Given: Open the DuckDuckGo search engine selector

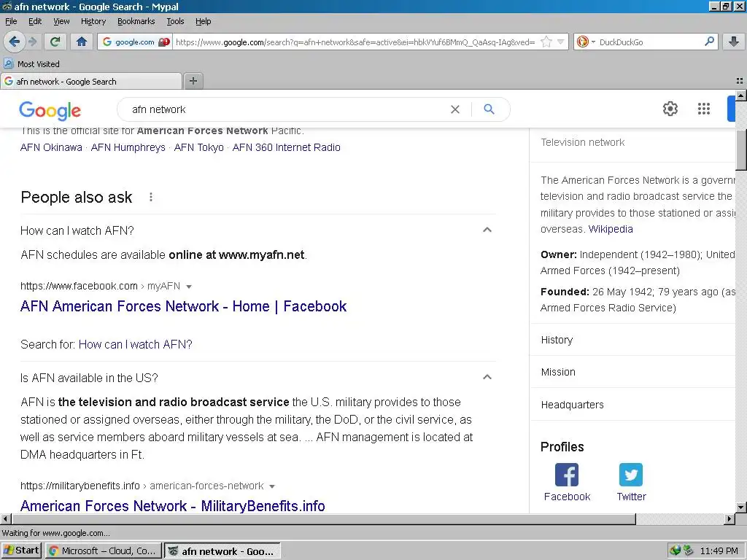Looking at the screenshot, I should point(586,42).
